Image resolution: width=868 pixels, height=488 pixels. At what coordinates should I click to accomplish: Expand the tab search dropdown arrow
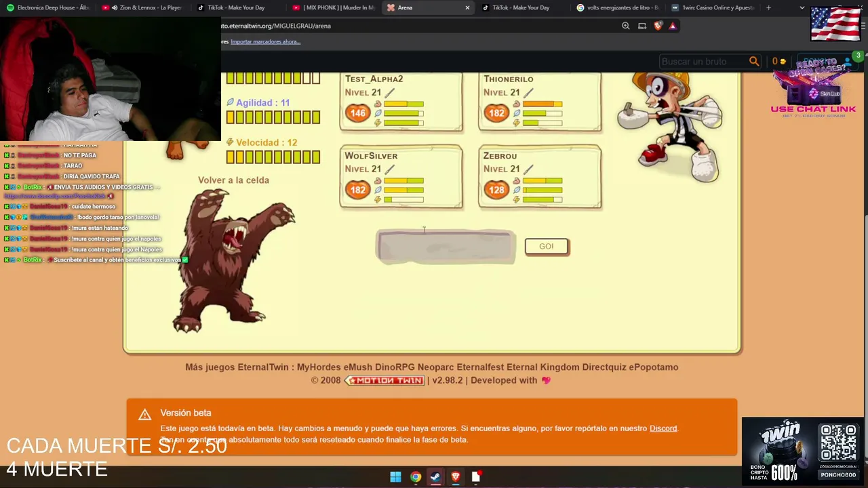pos(802,7)
